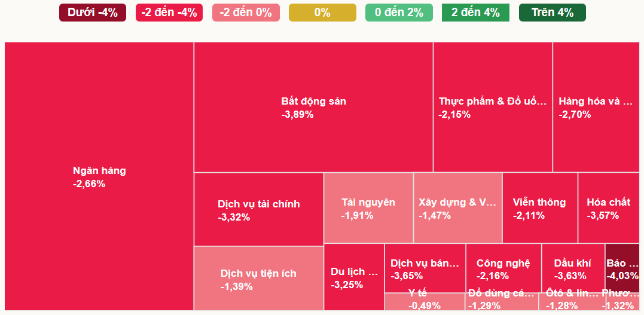
Task: Open the Dịch vụ tiện ích tile
Action: point(258,279)
